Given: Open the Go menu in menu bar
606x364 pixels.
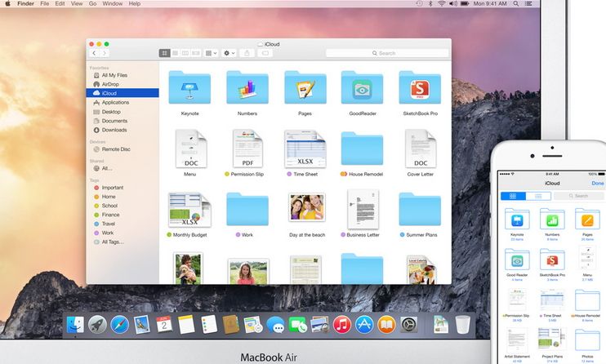Looking at the screenshot, I should coord(92,4).
